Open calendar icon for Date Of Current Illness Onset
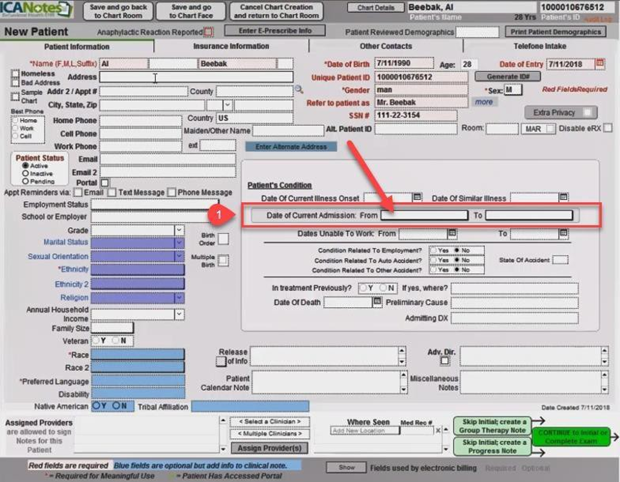 (x=418, y=198)
